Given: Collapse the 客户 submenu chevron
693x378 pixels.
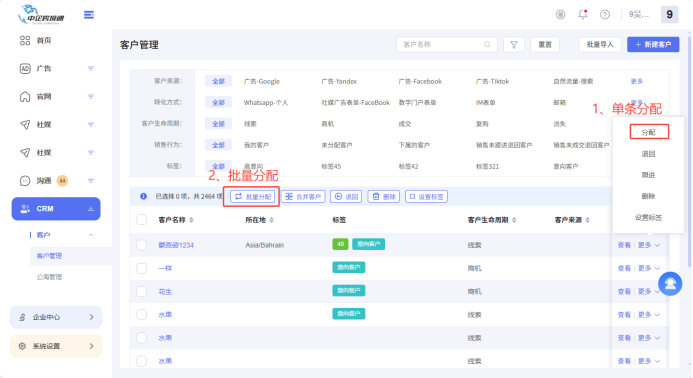Looking at the screenshot, I should tap(91, 235).
